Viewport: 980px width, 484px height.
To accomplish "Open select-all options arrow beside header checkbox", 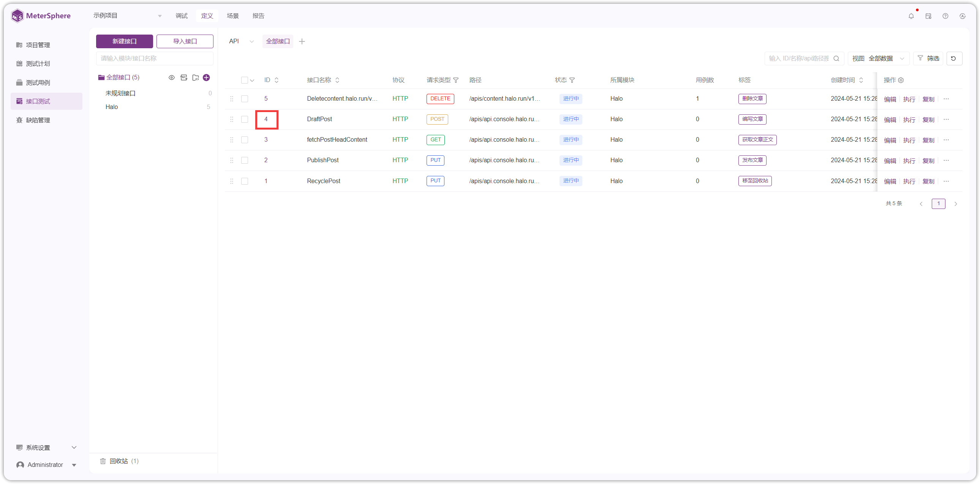I will (252, 80).
